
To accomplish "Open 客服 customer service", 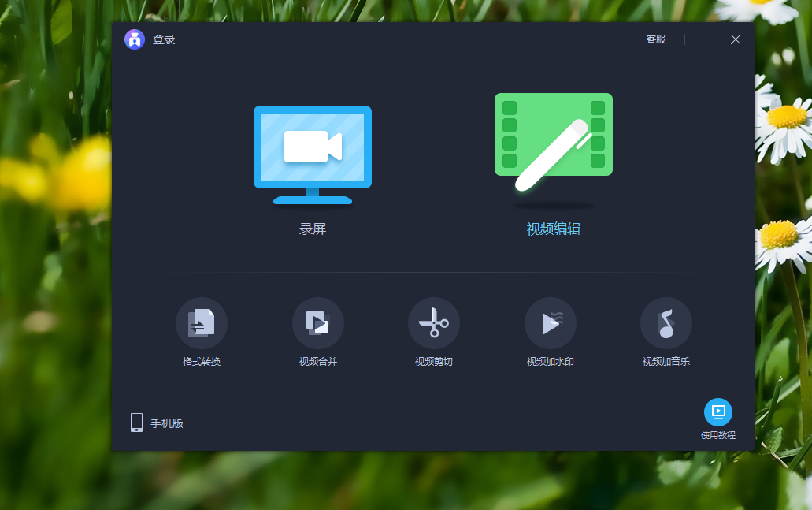I will click(656, 39).
